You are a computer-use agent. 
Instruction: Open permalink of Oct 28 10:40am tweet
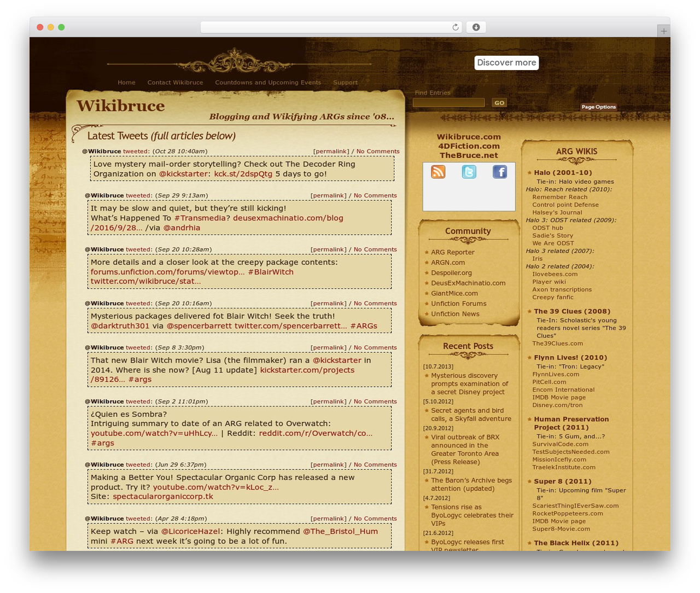(x=331, y=152)
